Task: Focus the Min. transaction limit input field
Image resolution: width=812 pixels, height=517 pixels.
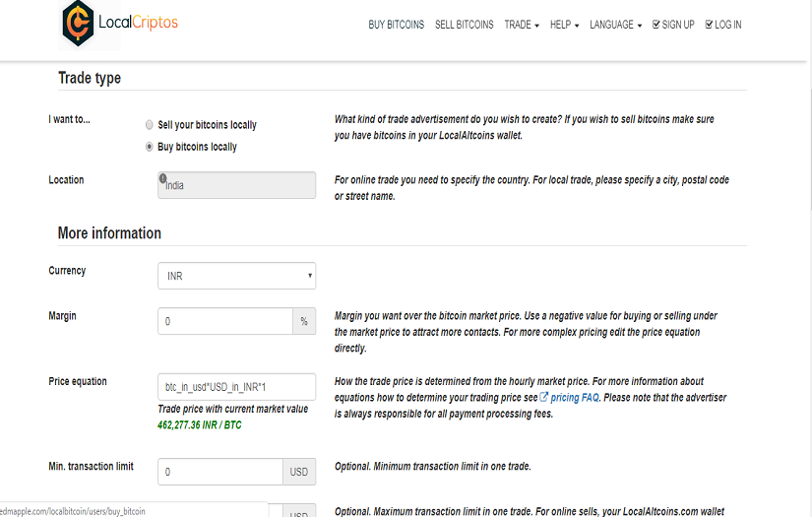Action: 220,472
